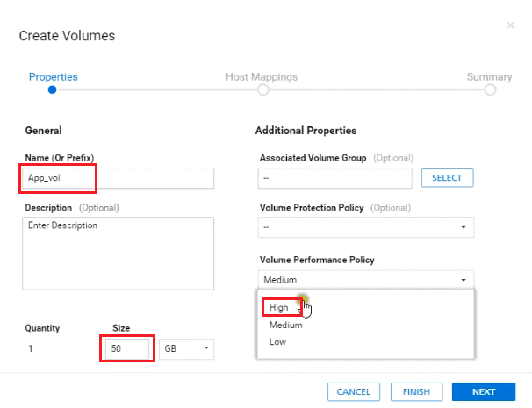
Task: Close the Create Volumes dialog
Action: tap(511, 25)
